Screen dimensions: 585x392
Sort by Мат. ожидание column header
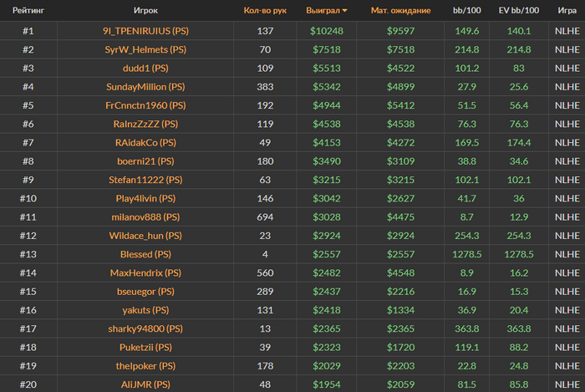pyautogui.click(x=400, y=10)
